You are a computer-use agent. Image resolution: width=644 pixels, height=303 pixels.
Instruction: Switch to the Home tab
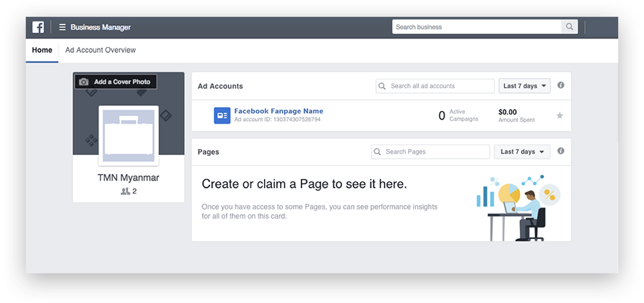(42, 50)
